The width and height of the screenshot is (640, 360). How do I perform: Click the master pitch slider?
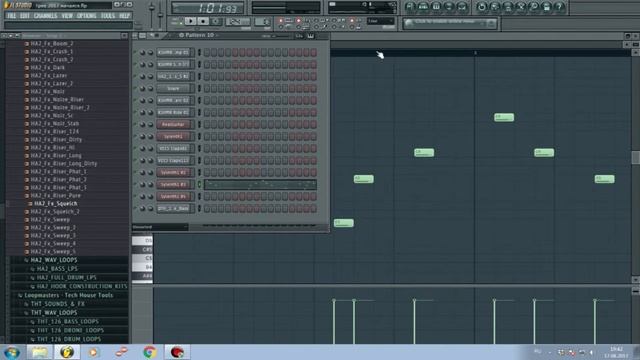160,15
